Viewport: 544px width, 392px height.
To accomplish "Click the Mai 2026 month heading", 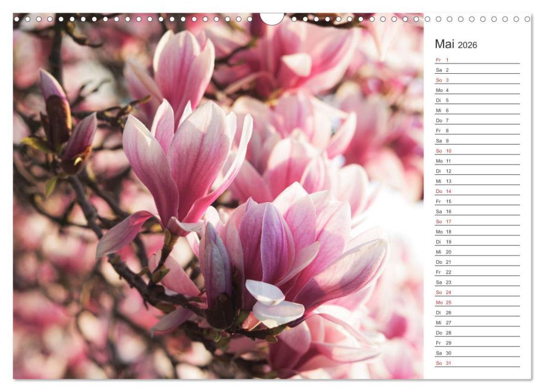I will click(456, 44).
